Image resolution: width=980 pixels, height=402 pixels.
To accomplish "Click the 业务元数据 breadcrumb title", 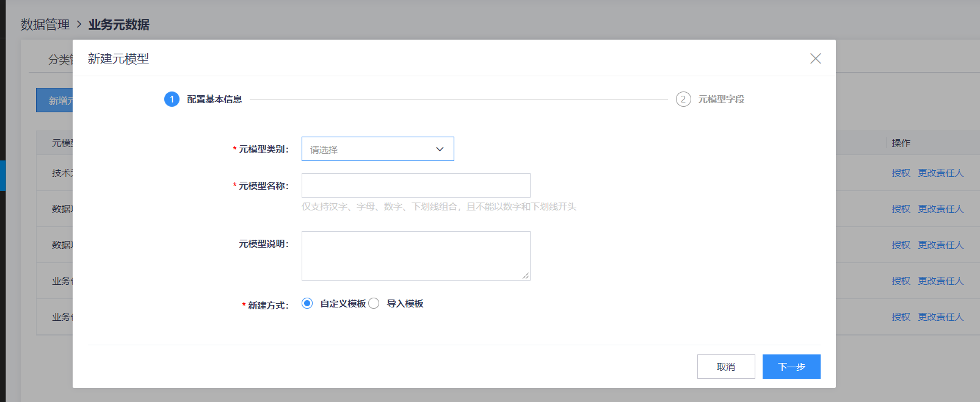I will pos(119,24).
